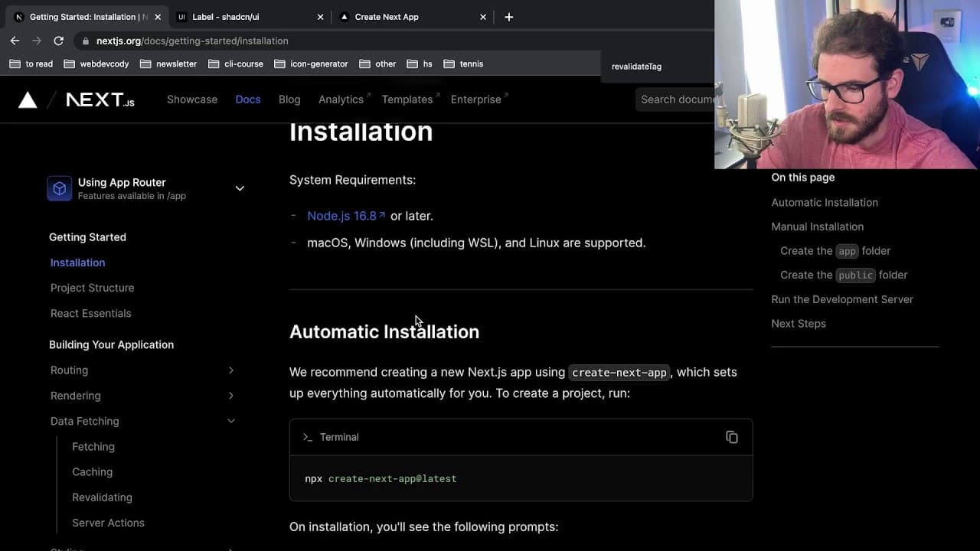Click the webcam video overlay

(847, 84)
